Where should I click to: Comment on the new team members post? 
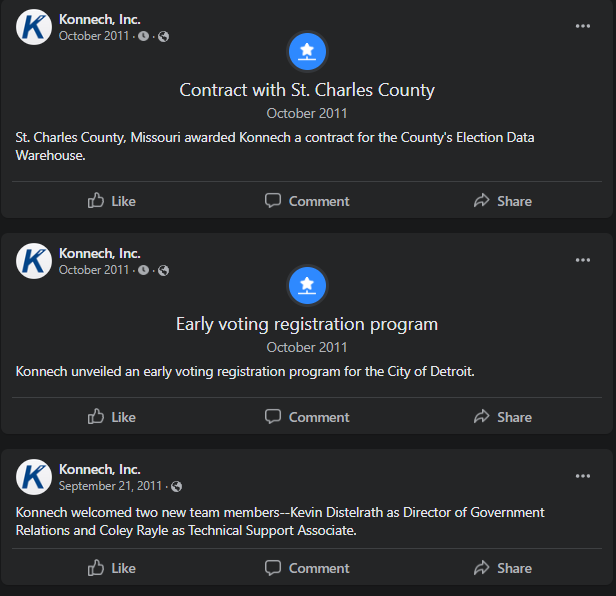[x=307, y=568]
